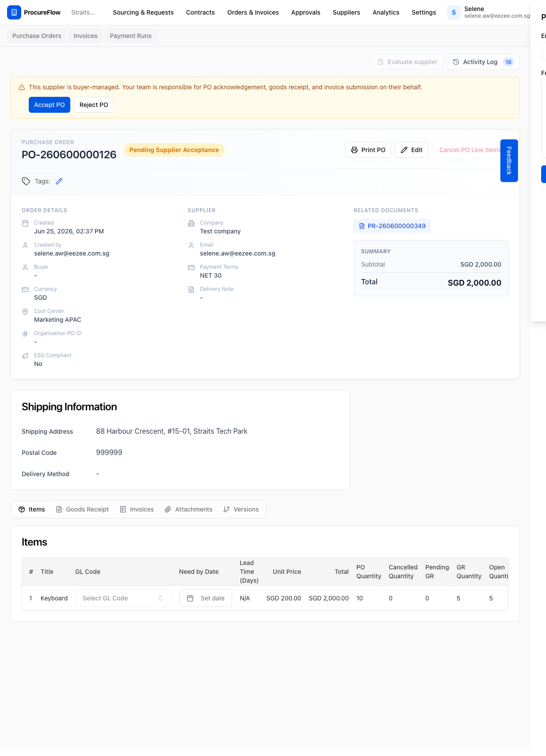Click the Straits... organisation switcher
The width and height of the screenshot is (546, 756).
(x=83, y=12)
